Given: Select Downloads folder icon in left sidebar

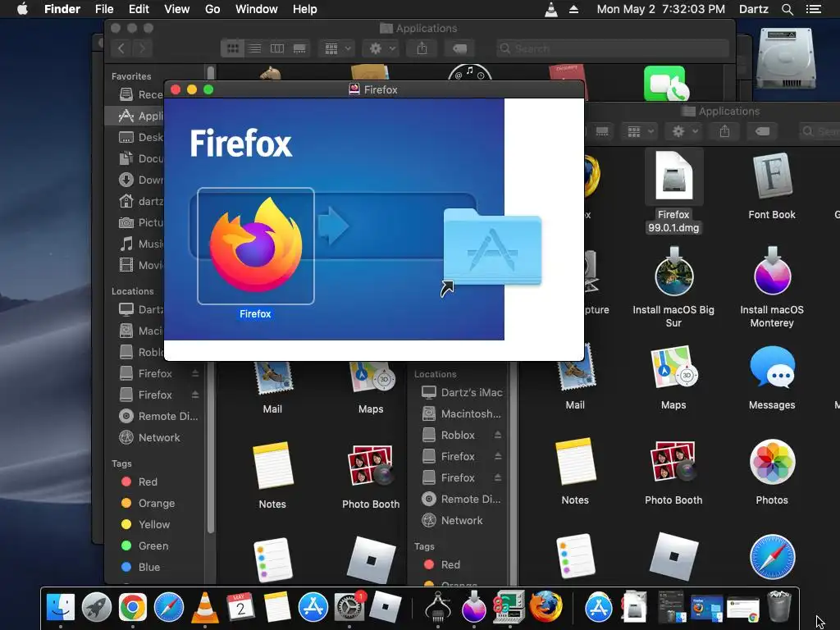Looking at the screenshot, I should click(126, 180).
